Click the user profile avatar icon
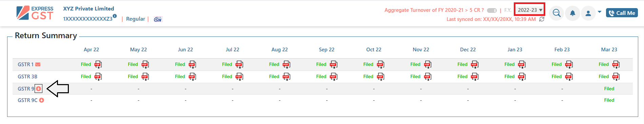644x124 pixels. pos(588,13)
